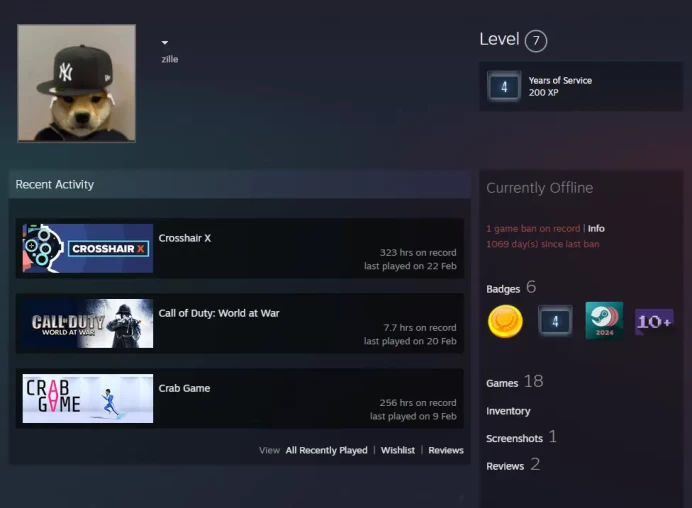Screen dimensions: 692x508
Task: Click 'last played on 22 Feb' text
Action: 410,266
